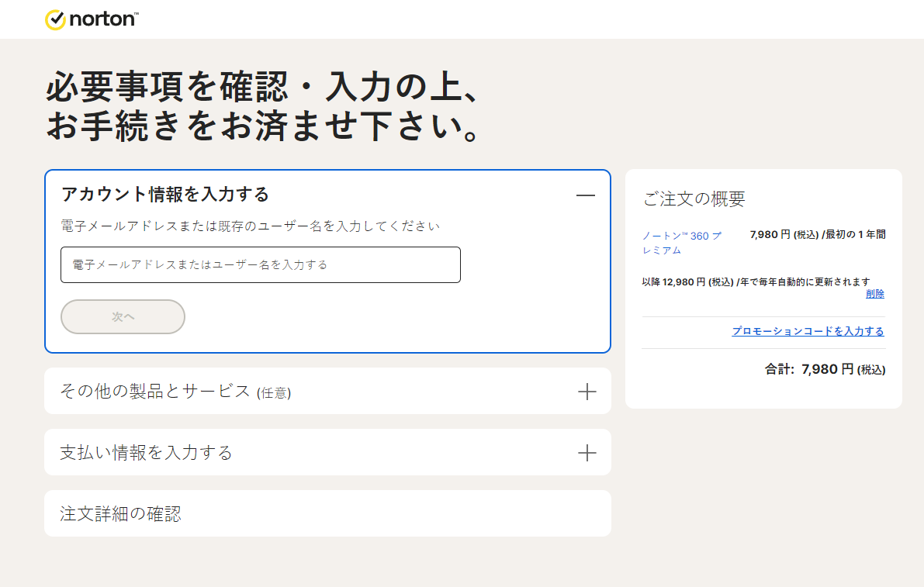Click the 以降 12,980 円 auto-renewal notice

click(x=756, y=282)
